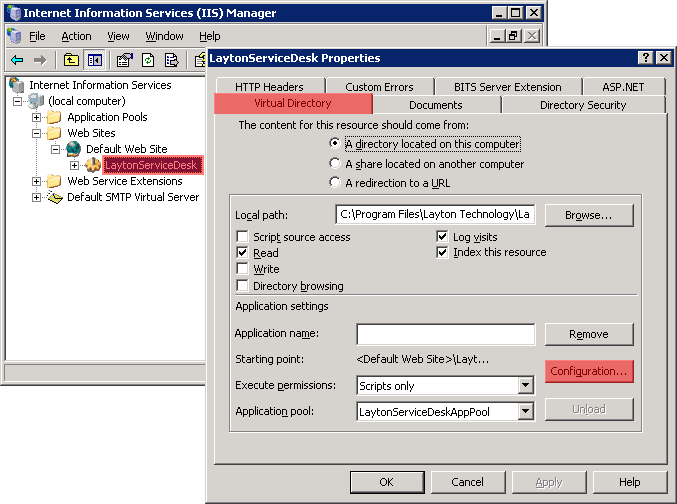This screenshot has height=504, width=677.
Task: Toggle the Show/Hide Console Tree toolbar icon
Action: click(x=94, y=60)
